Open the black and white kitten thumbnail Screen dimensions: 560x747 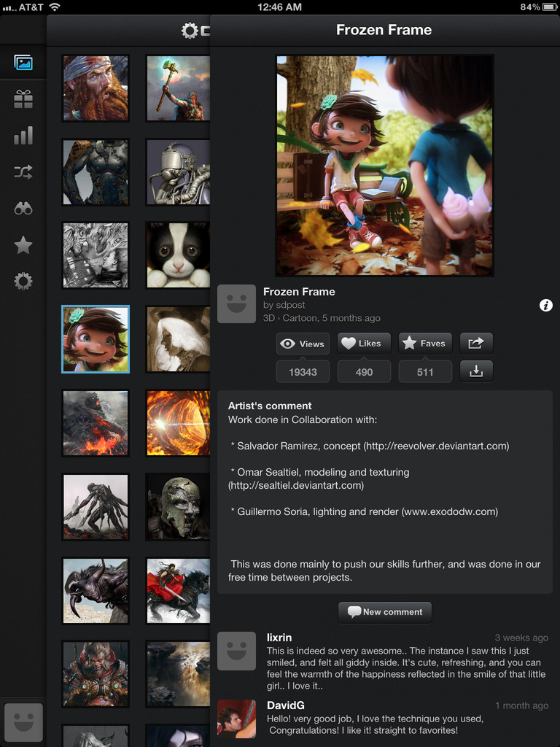coord(178,255)
